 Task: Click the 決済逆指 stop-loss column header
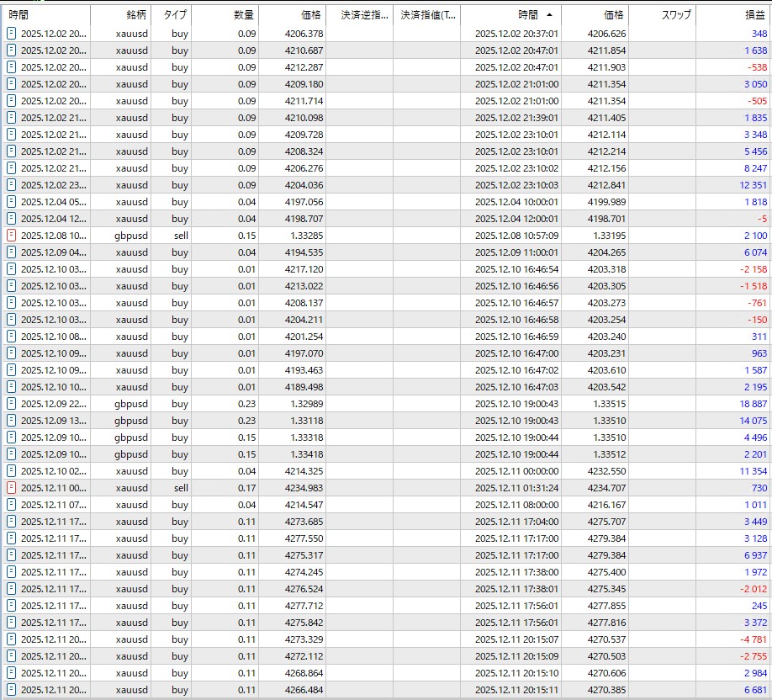[359, 15]
